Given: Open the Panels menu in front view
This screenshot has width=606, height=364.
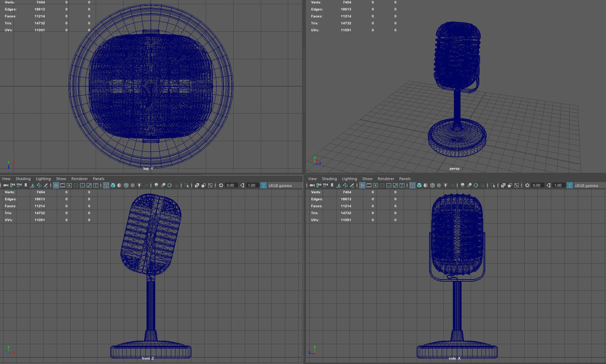Looking at the screenshot, I should point(99,179).
